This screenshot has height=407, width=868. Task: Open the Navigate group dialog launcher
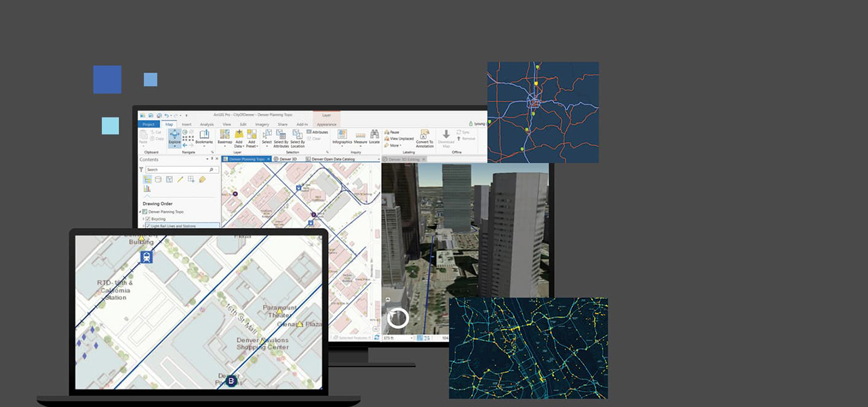[212, 152]
